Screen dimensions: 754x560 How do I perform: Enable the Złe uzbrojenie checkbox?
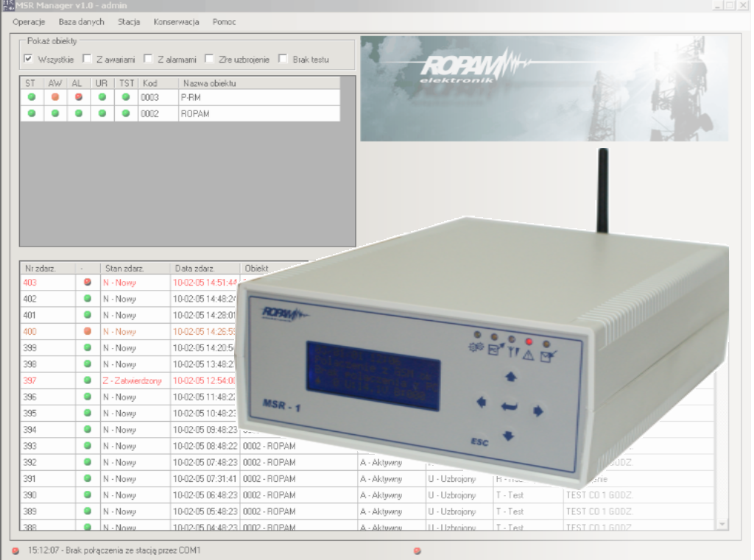point(209,59)
